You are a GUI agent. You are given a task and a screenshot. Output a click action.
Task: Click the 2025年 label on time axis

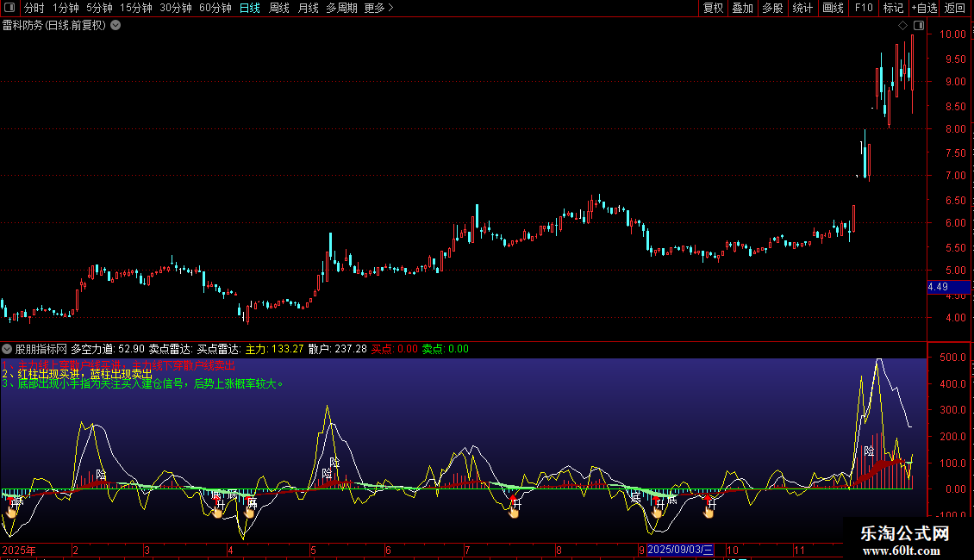click(x=19, y=550)
